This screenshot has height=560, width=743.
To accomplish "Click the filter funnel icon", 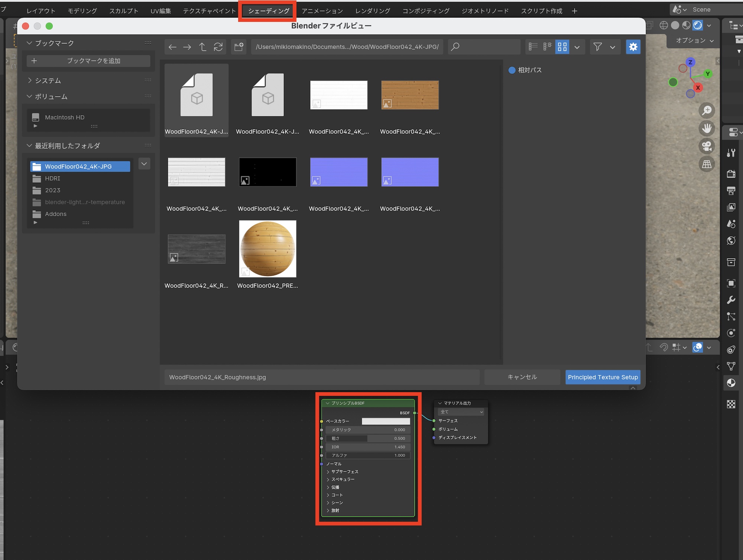I will click(597, 47).
